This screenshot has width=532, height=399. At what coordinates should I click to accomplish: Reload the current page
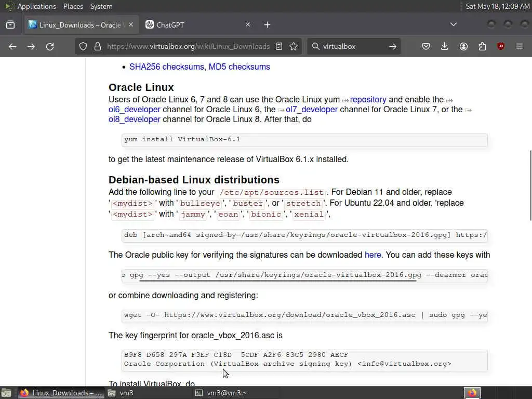click(50, 46)
